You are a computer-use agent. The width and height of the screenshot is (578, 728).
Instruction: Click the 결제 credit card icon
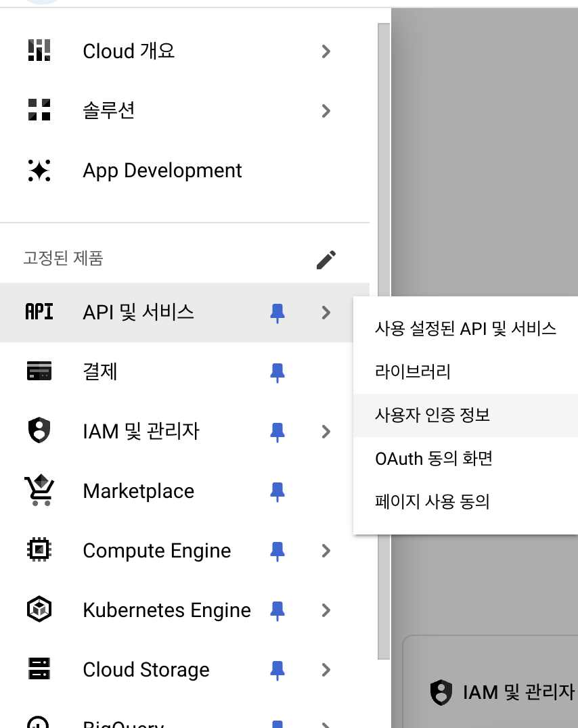pyautogui.click(x=39, y=371)
